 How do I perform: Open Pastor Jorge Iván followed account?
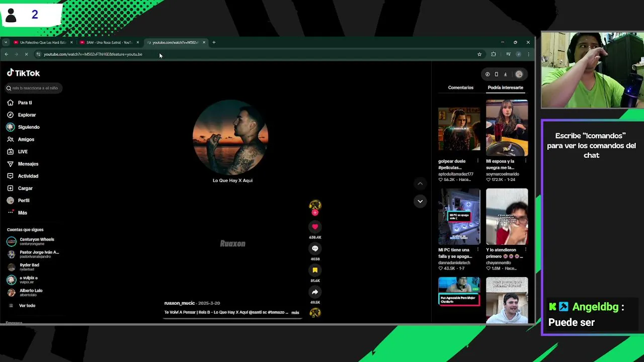click(33, 254)
